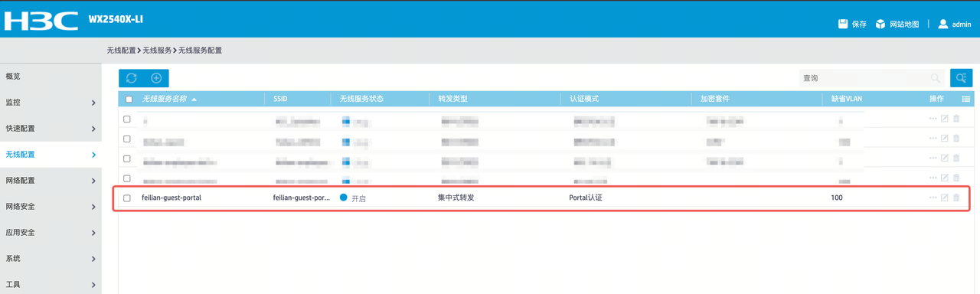Viewport: 980px width, 294px height.
Task: Check the fourth service row checkbox
Action: coord(127,178)
